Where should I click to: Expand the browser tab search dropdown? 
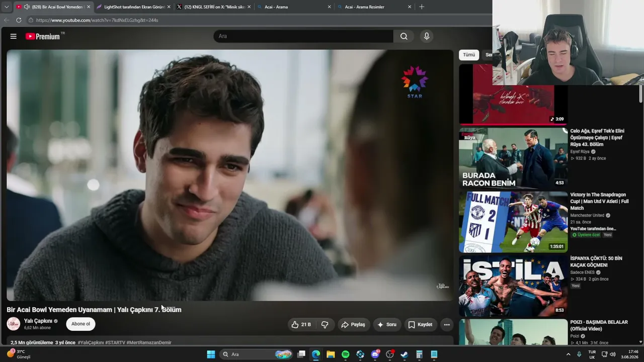coord(7,7)
